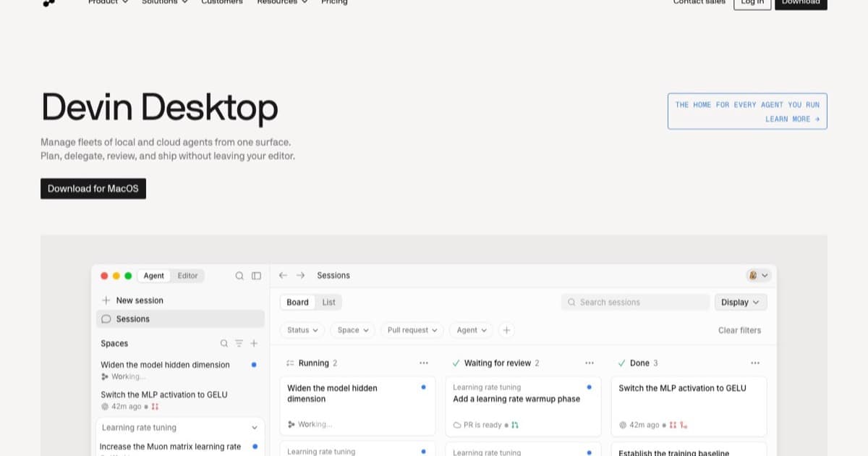Click the Spaces section heading
This screenshot has height=456, width=868.
point(114,344)
